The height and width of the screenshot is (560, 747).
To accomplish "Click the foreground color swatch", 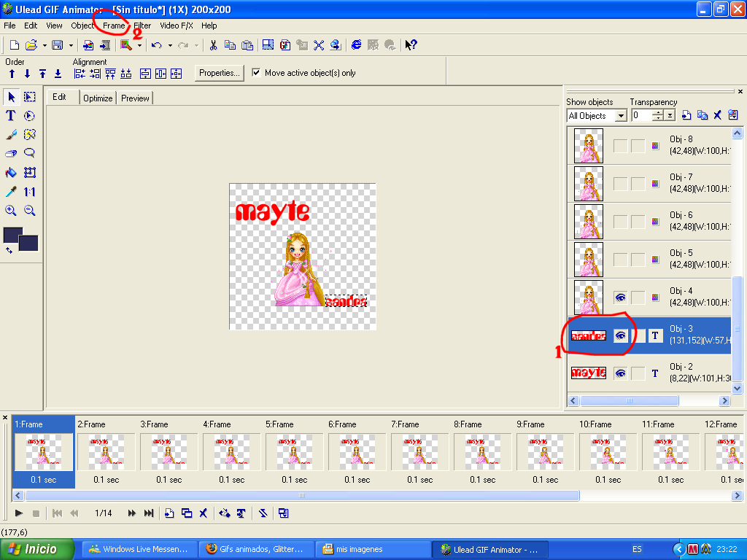I will point(12,234).
